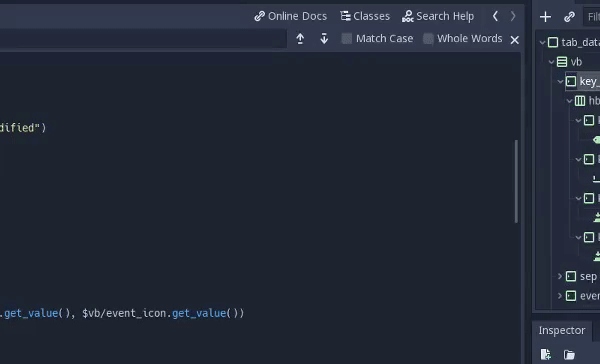
Task: Open the Classes browser
Action: pos(365,16)
